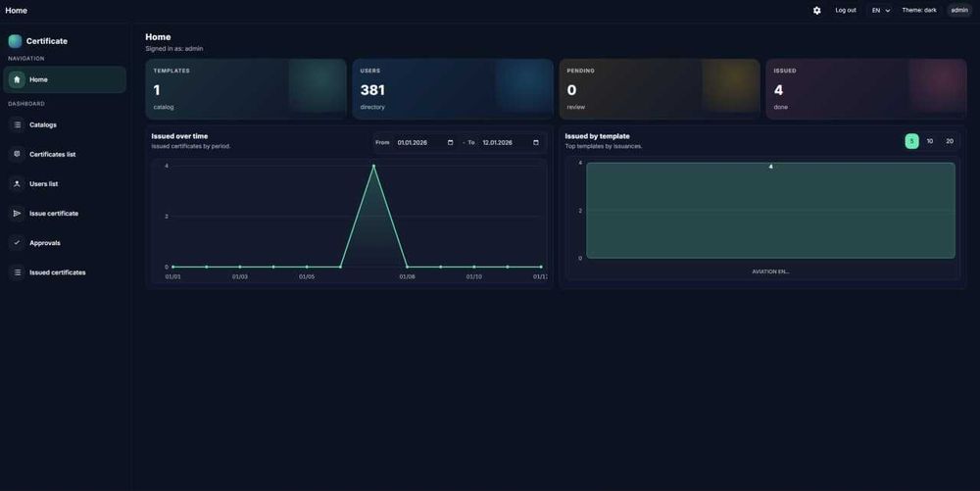The width and height of the screenshot is (980, 491).
Task: Click 'Issued certificates by period.' subtitle
Action: click(x=191, y=147)
